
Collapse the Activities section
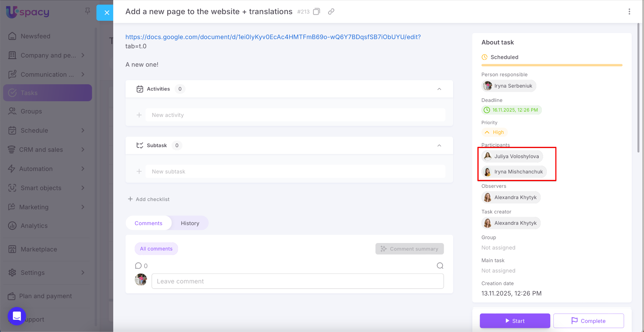pos(439,89)
